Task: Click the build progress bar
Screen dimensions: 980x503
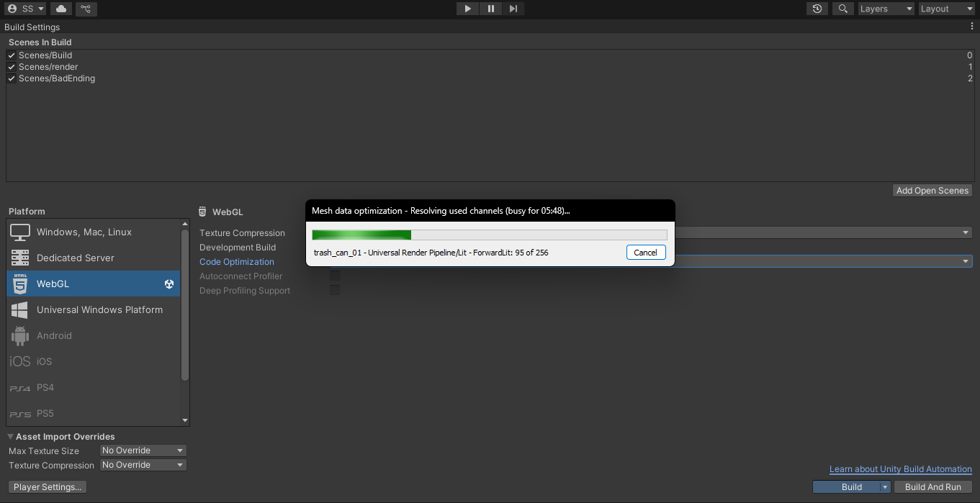Action: click(x=490, y=235)
